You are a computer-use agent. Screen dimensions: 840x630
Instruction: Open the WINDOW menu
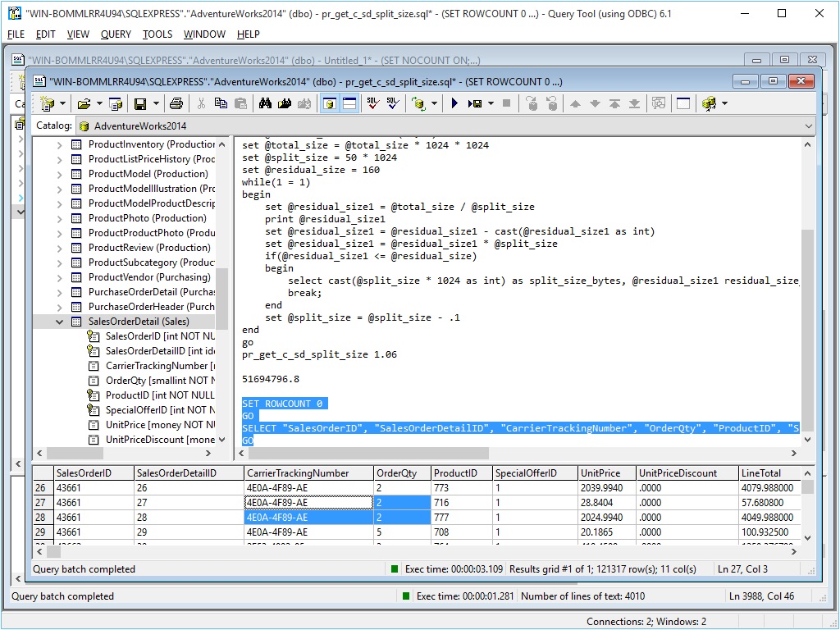pyautogui.click(x=204, y=34)
